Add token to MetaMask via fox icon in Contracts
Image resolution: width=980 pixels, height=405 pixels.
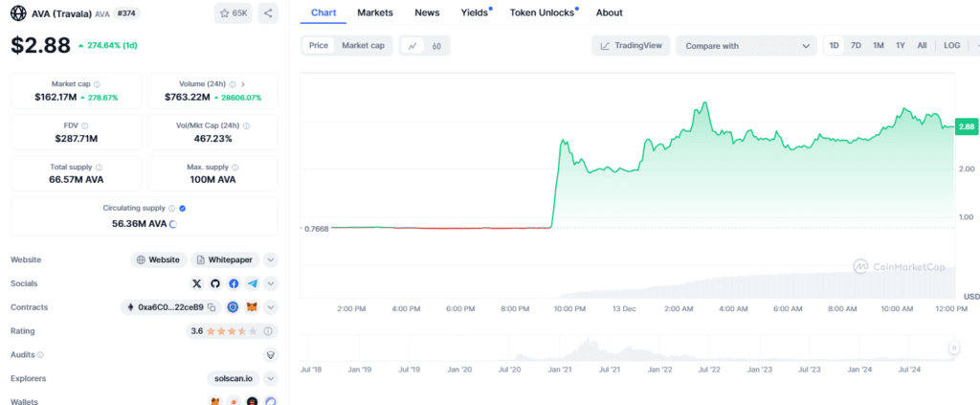(252, 307)
